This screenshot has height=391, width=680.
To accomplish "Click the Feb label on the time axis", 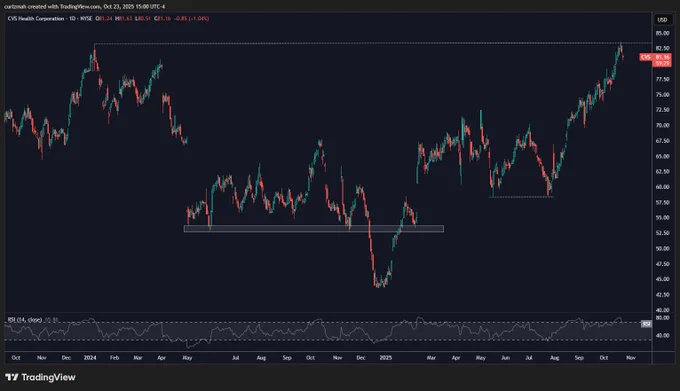I will (114, 358).
